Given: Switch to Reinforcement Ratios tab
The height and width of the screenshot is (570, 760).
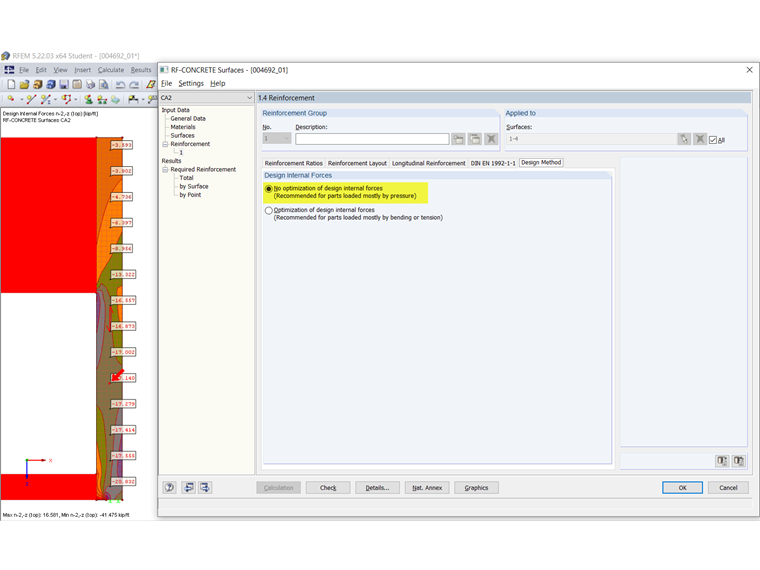Looking at the screenshot, I should click(293, 163).
